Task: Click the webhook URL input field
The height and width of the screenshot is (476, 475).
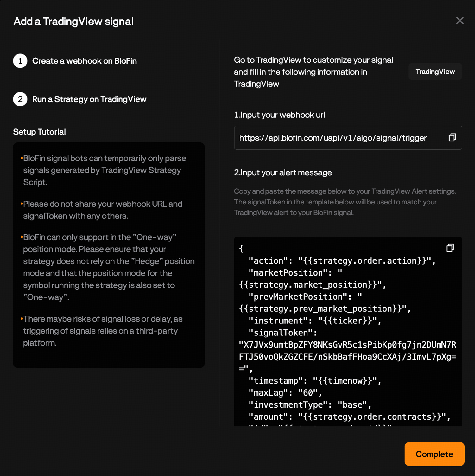Action: pos(348,138)
